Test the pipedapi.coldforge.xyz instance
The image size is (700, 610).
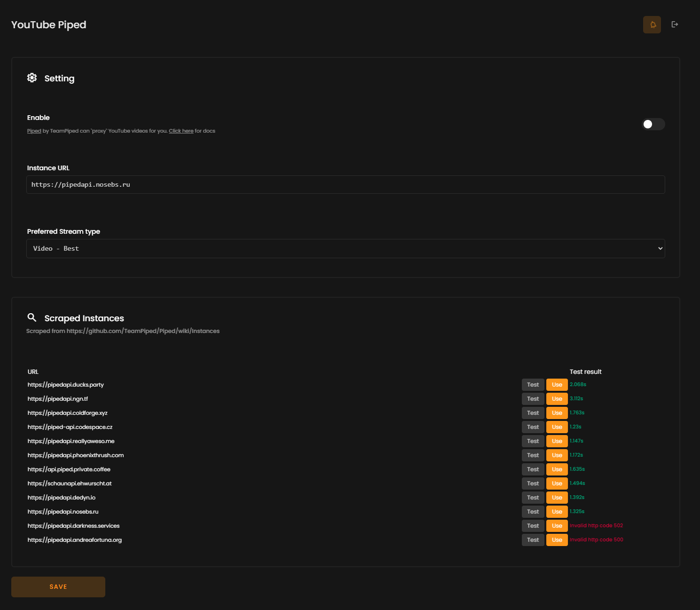(533, 413)
